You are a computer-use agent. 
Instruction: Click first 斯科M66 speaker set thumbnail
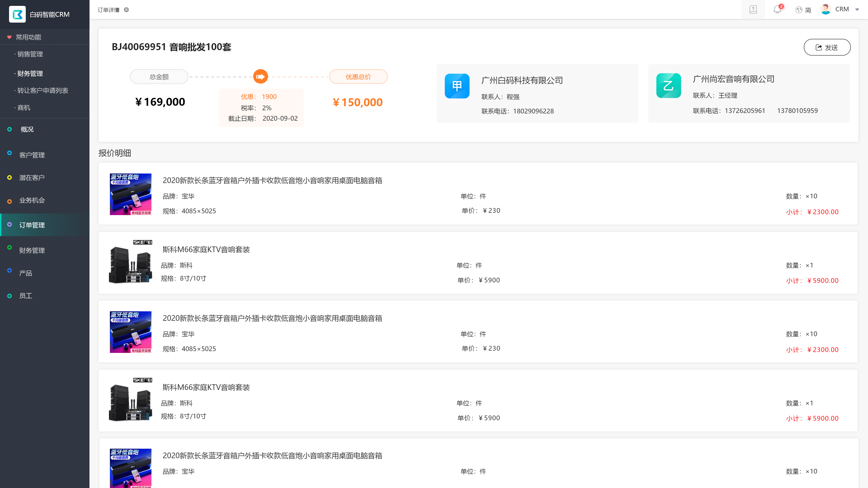click(131, 262)
